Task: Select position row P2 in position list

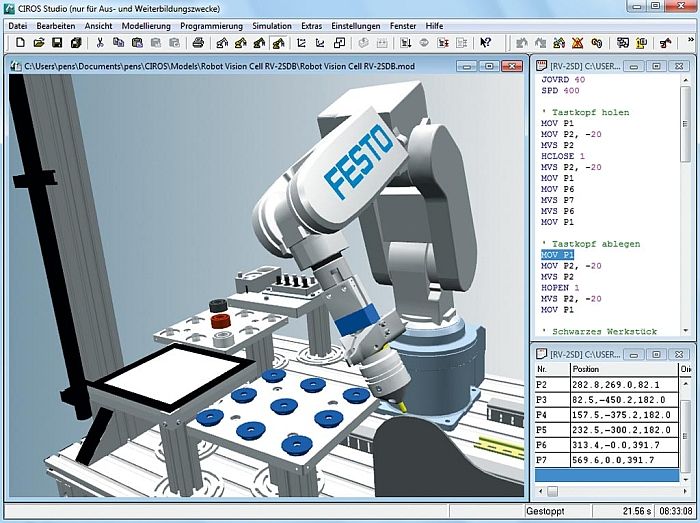Action: coord(607,385)
